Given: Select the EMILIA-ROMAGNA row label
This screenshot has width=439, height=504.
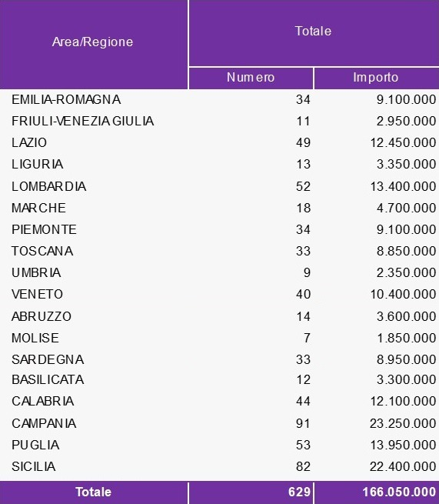Looking at the screenshot, I should [66, 99].
